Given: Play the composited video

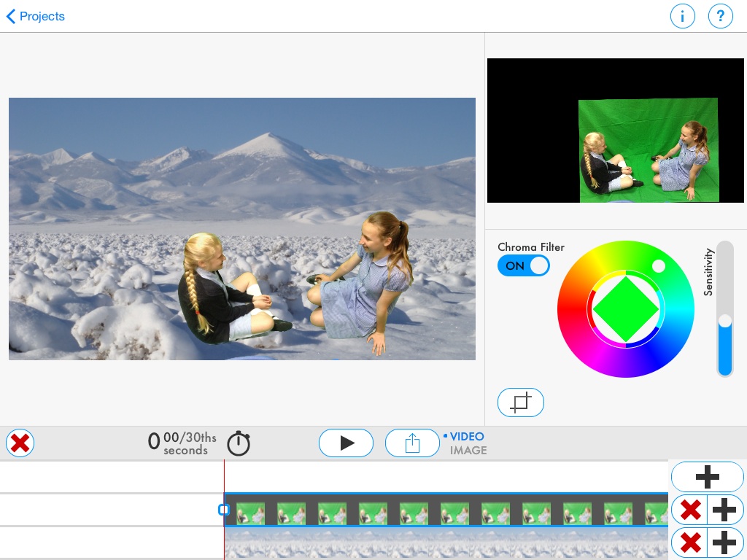Looking at the screenshot, I should [346, 443].
